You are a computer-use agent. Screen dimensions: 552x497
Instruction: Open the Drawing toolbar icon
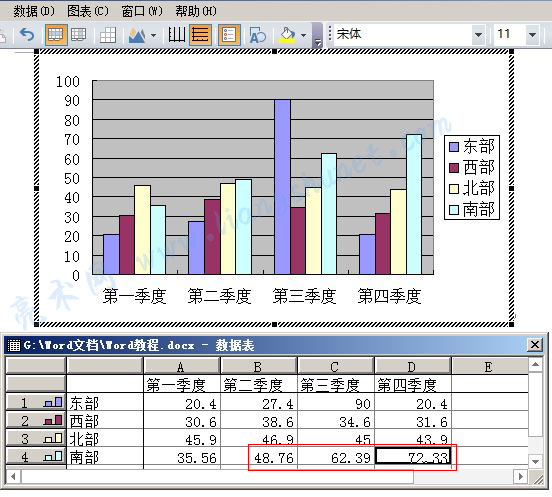(257, 35)
